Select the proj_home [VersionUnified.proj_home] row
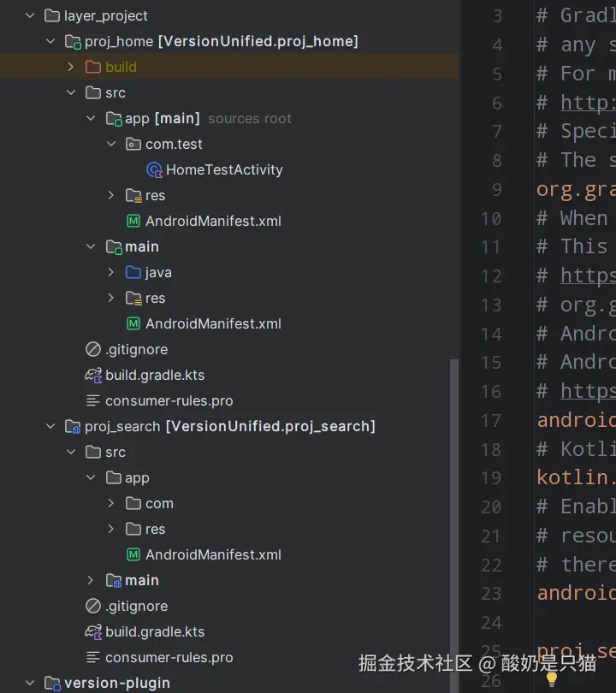616x693 pixels. pyautogui.click(x=229, y=42)
